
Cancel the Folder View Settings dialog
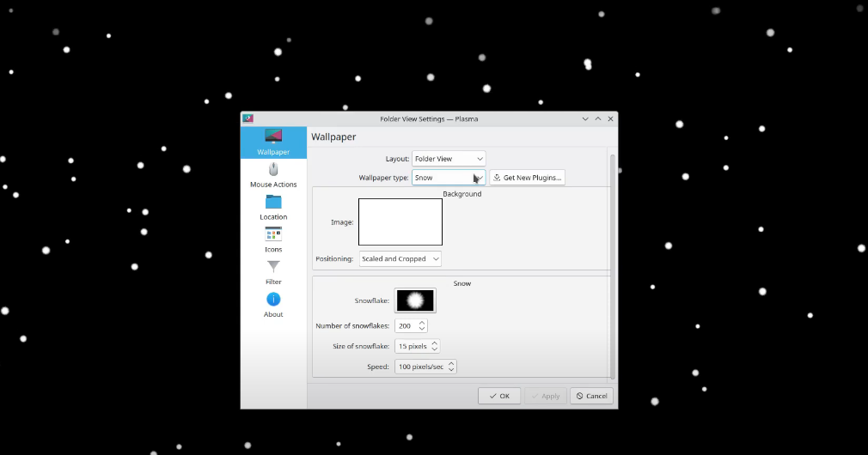coord(592,396)
